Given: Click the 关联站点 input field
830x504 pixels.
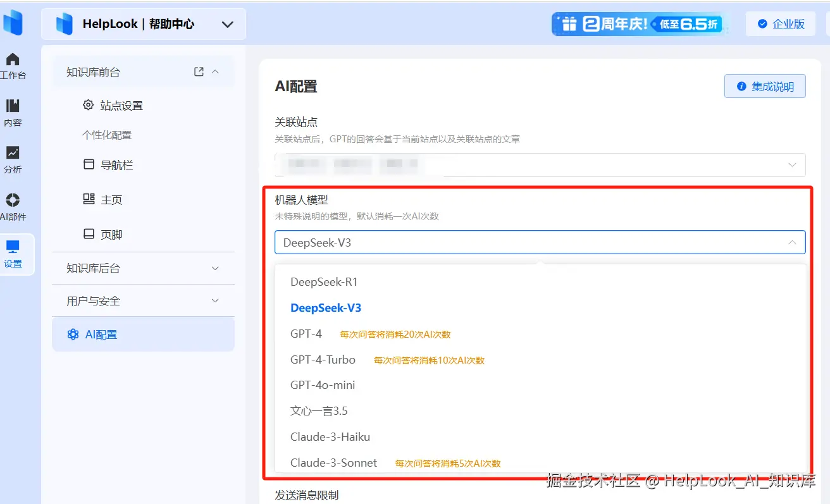Looking at the screenshot, I should click(x=540, y=165).
